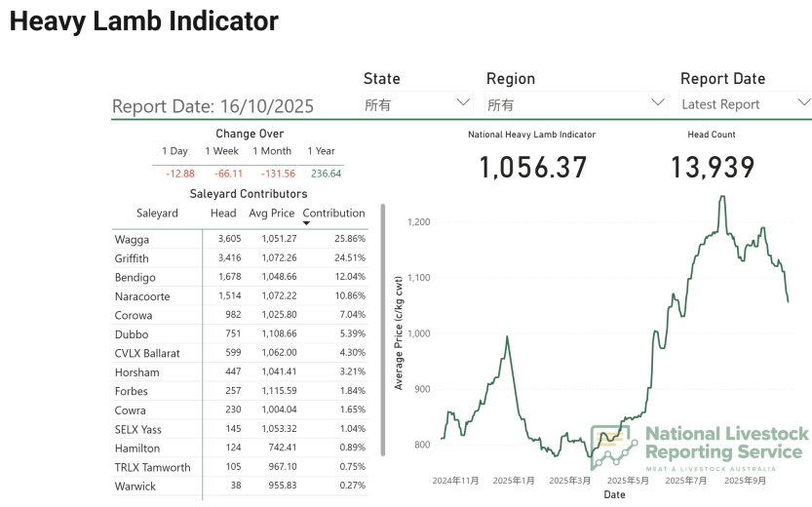Sort table by Avg Price column header
This screenshot has height=507, width=812.
pyautogui.click(x=271, y=213)
